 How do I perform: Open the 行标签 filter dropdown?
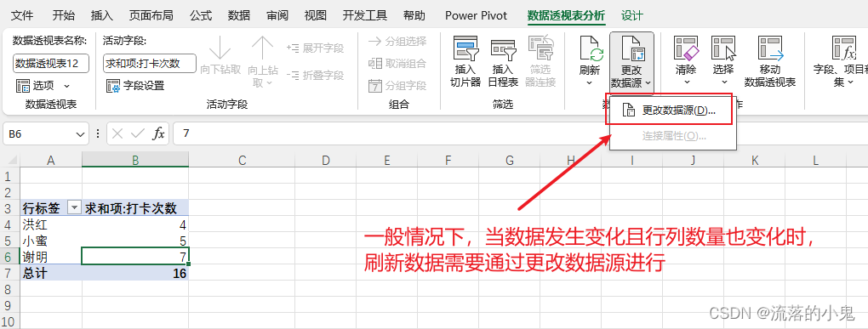tap(74, 208)
